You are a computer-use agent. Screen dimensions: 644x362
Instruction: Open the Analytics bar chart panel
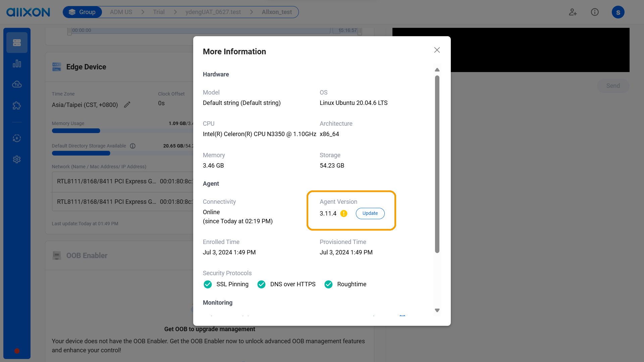click(x=17, y=63)
